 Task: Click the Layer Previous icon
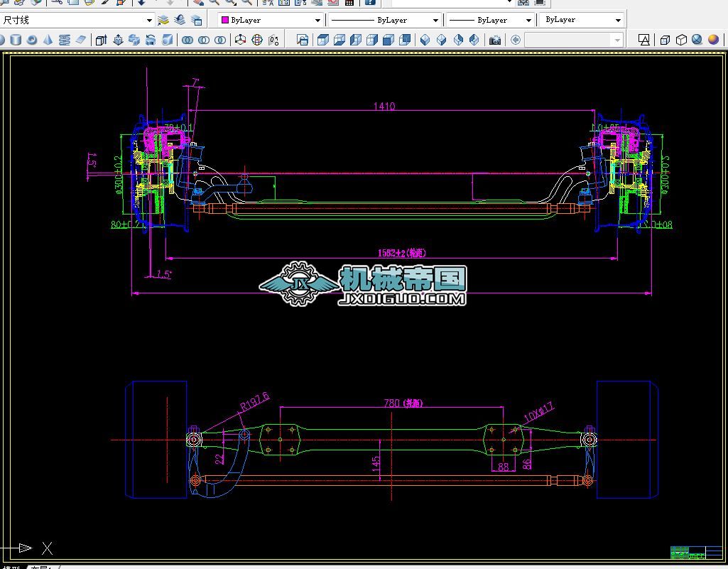point(180,20)
